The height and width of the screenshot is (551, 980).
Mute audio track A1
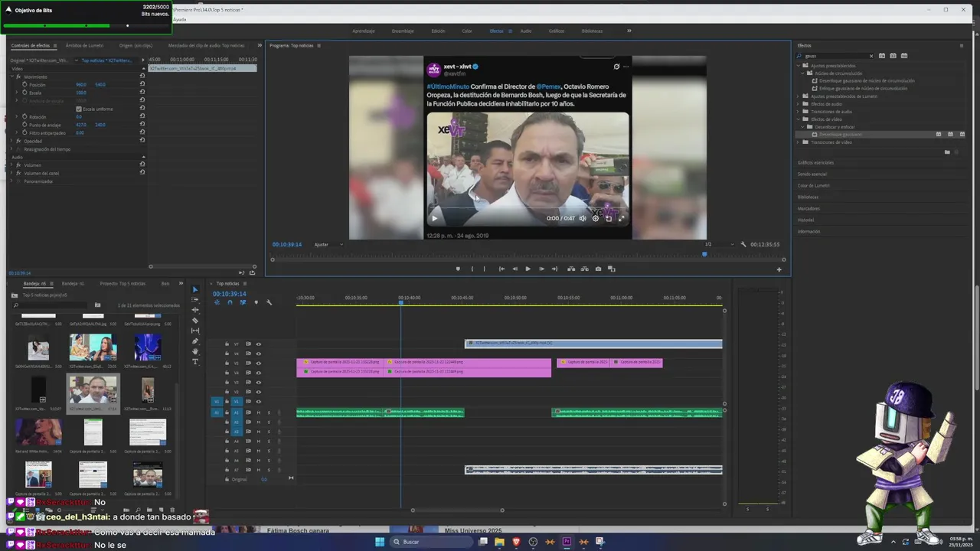click(x=258, y=412)
